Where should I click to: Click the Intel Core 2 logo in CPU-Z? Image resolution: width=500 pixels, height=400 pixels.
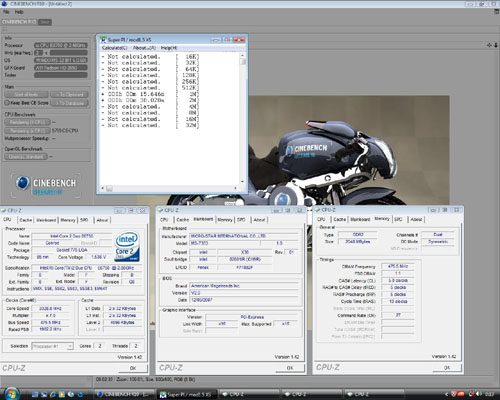127,247
